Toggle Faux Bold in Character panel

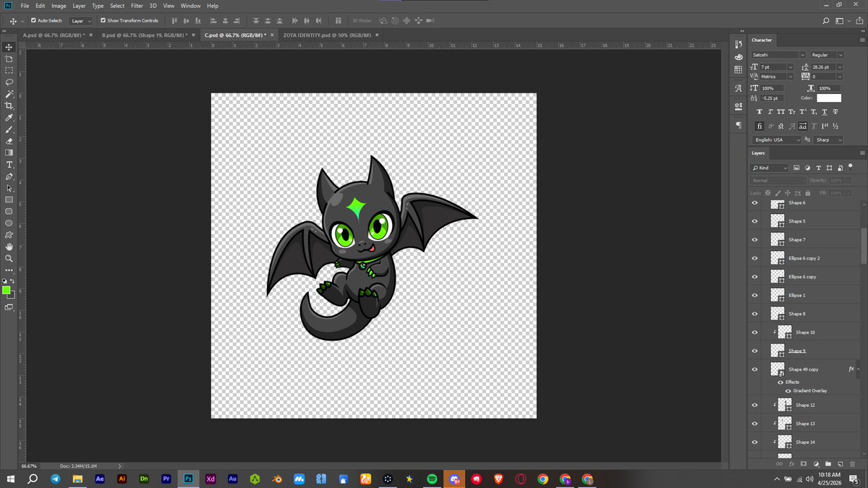tap(759, 112)
